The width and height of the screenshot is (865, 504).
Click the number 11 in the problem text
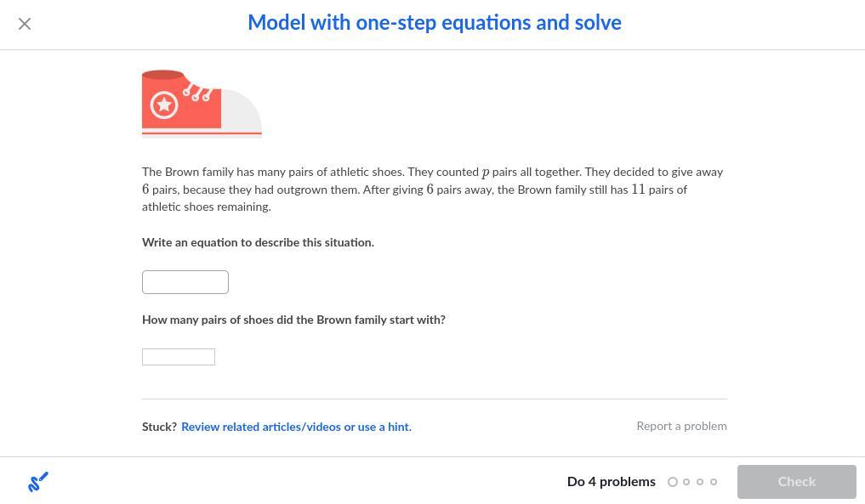(638, 190)
